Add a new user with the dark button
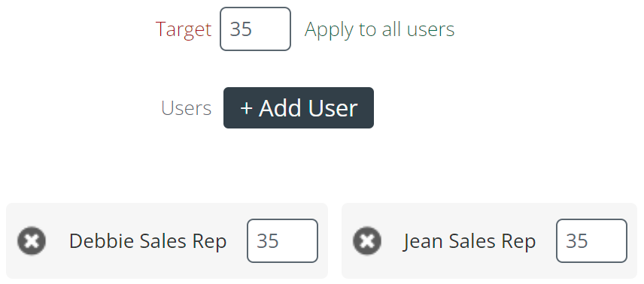This screenshot has height=284, width=644. [x=299, y=108]
